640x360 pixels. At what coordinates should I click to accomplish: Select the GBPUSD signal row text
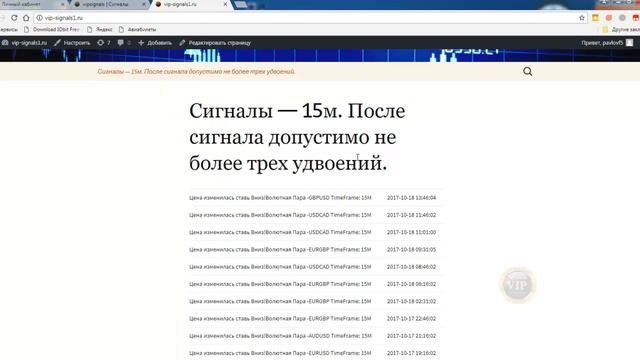pos(280,198)
